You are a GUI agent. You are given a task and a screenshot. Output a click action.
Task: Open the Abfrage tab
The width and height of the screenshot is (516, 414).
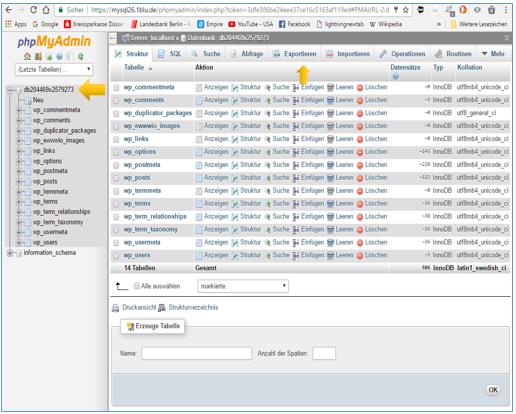[x=247, y=54]
